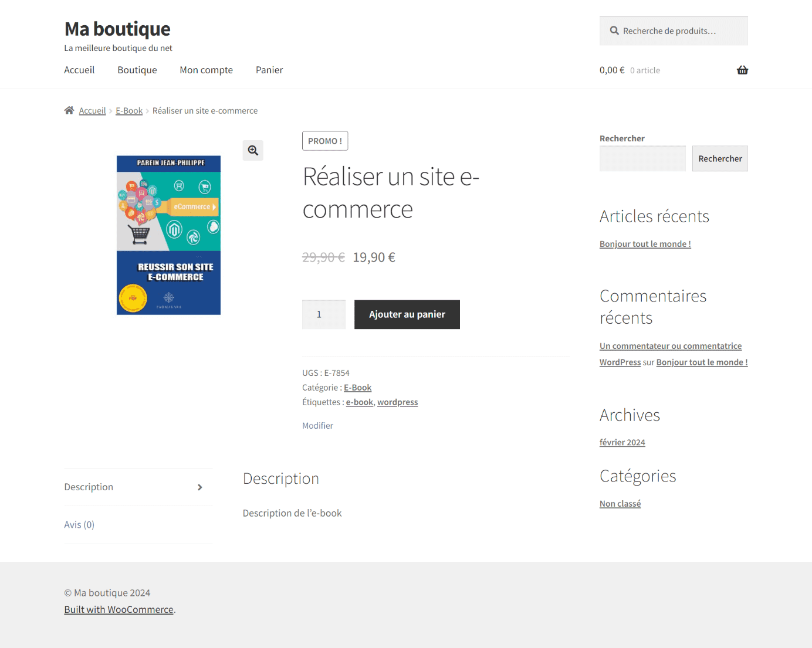Click the © Ma boutique 2024 footer text
812x648 pixels.
tap(107, 593)
